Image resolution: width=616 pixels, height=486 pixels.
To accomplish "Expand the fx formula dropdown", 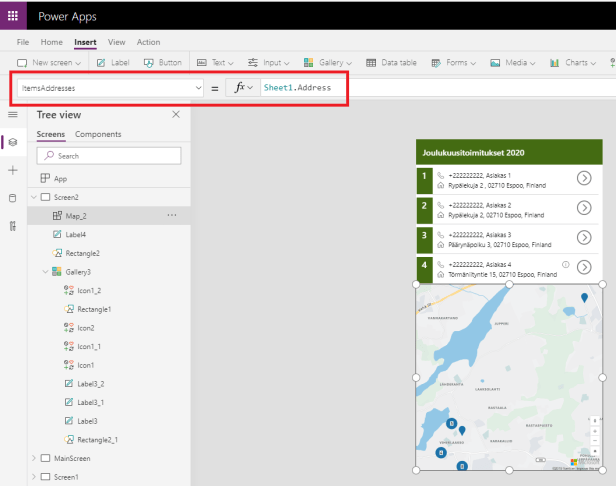I will 241,88.
